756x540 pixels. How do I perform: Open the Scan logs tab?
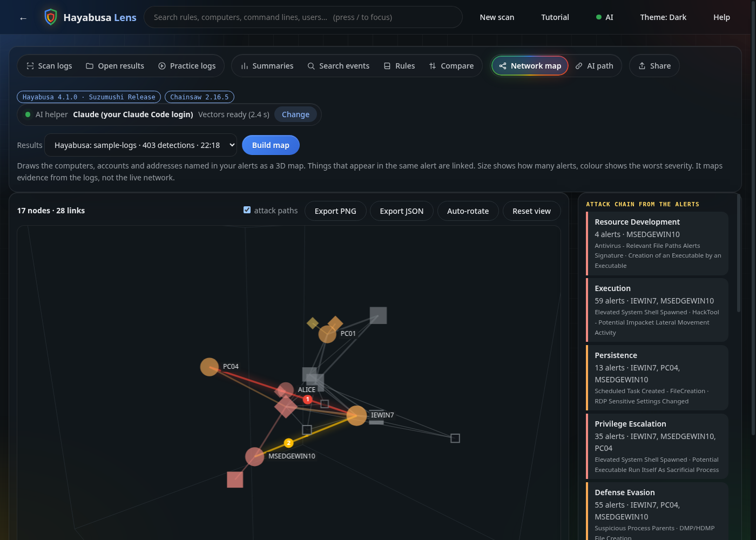pyautogui.click(x=49, y=66)
